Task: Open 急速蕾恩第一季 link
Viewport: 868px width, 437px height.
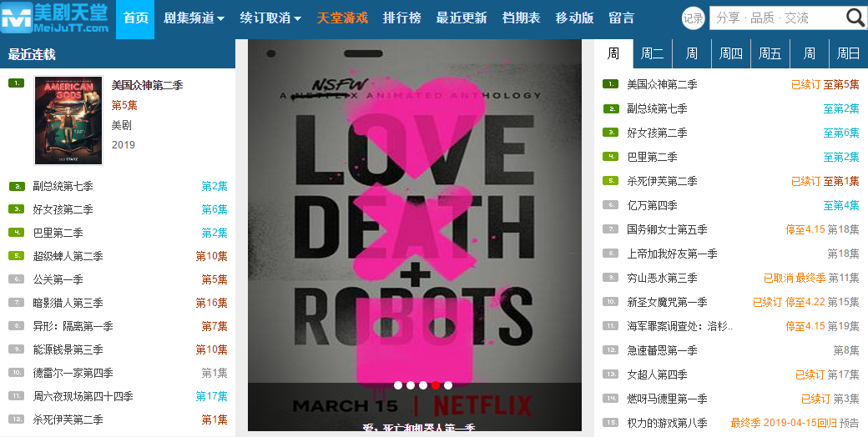Action: pos(662,350)
